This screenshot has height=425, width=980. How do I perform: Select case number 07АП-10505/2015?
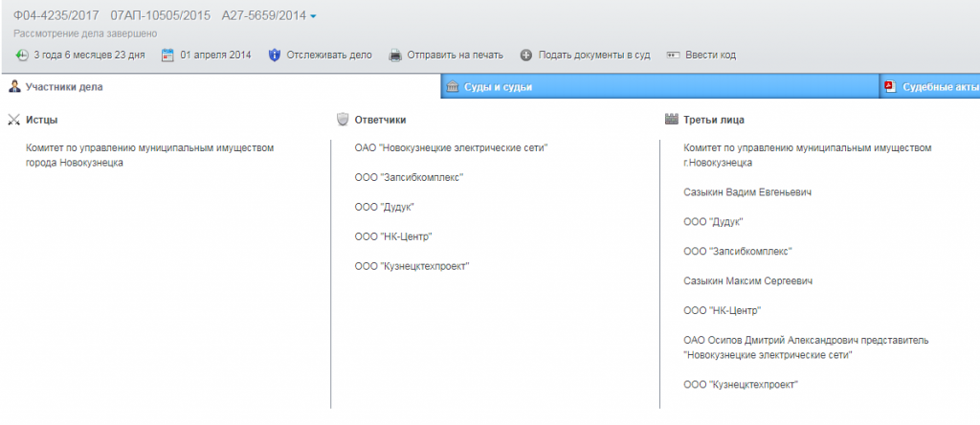(x=161, y=15)
